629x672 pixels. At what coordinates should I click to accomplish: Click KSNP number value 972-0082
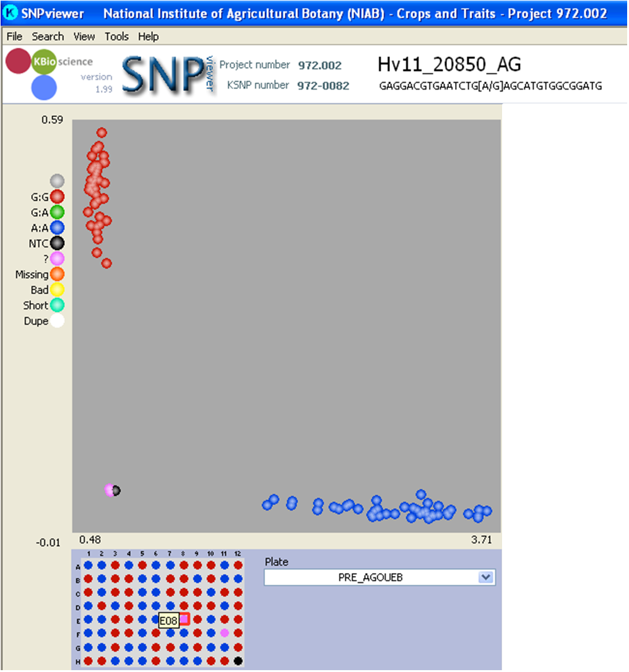[323, 86]
